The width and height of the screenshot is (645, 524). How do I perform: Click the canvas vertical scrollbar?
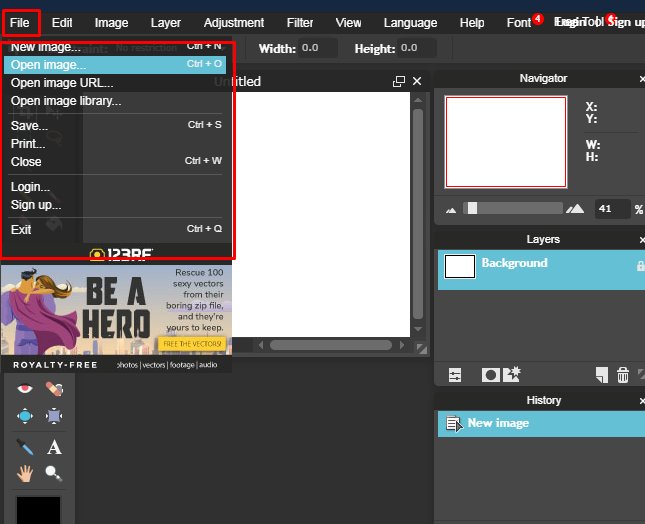coord(418,214)
